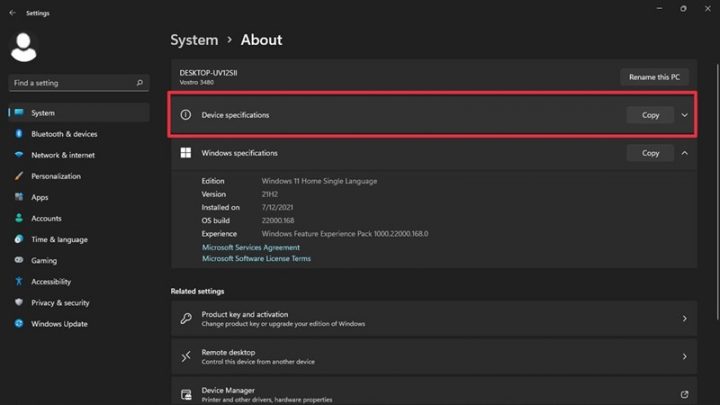Open Time & language in sidebar
720x405 pixels.
click(x=58, y=240)
